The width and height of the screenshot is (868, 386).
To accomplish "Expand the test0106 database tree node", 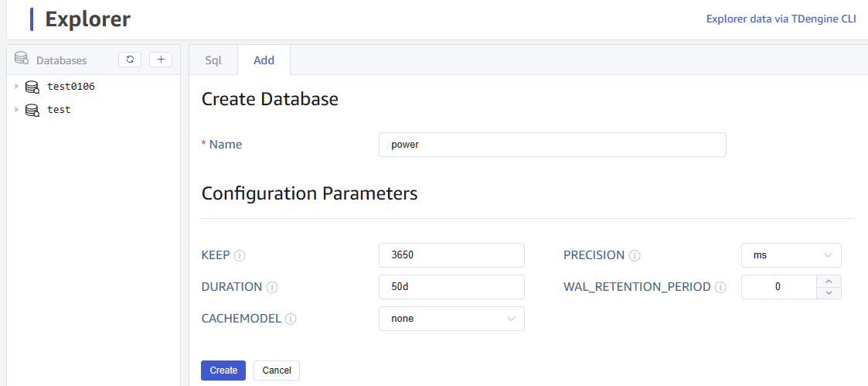I will click(x=16, y=87).
